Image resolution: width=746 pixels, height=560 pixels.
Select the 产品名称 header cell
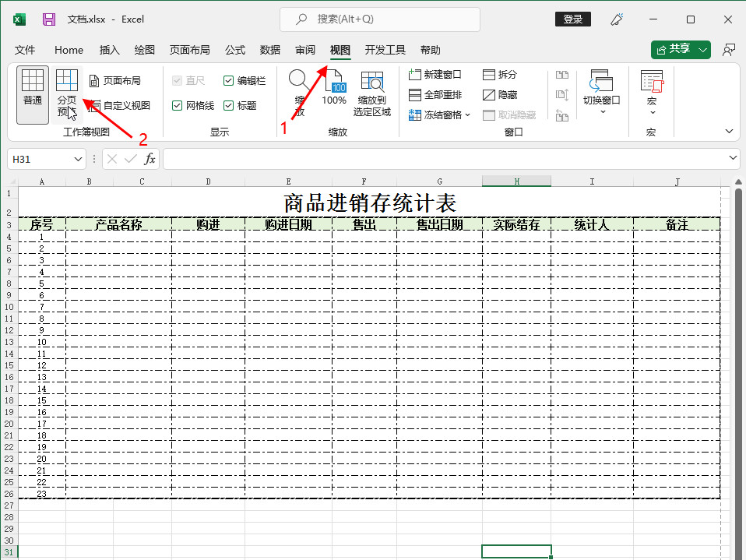(118, 224)
